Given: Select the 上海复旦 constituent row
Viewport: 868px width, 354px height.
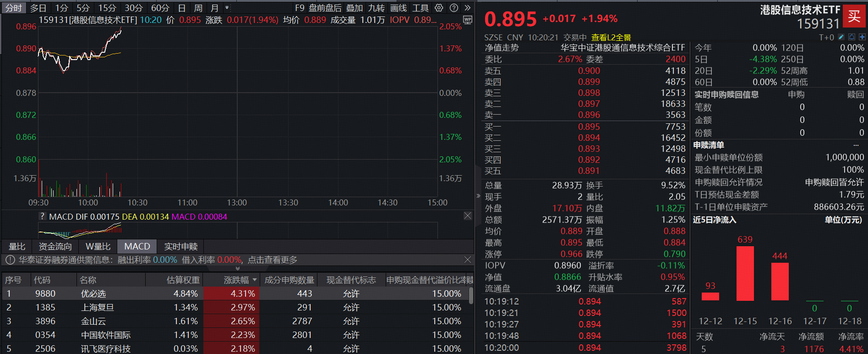Looking at the screenshot, I should tap(235, 307).
